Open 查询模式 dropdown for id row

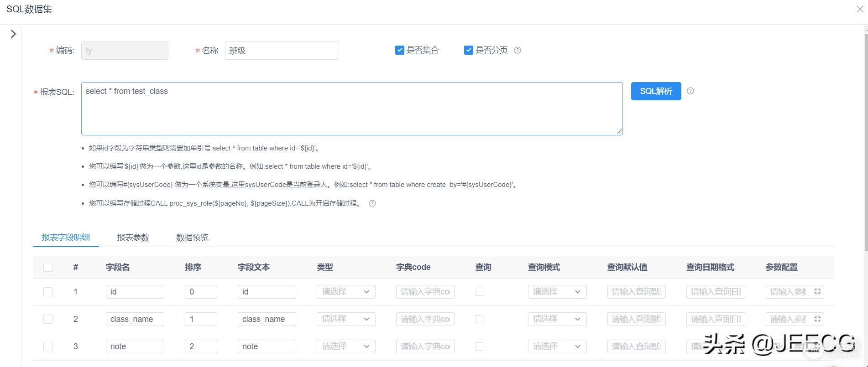point(557,292)
